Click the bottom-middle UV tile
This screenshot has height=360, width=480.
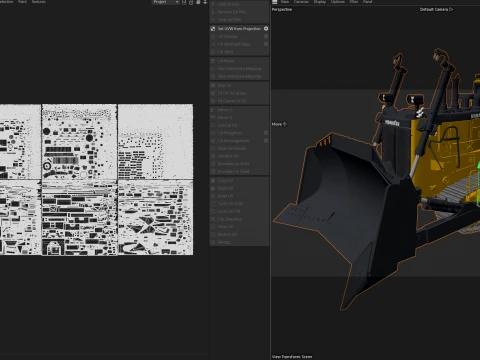coord(79,218)
